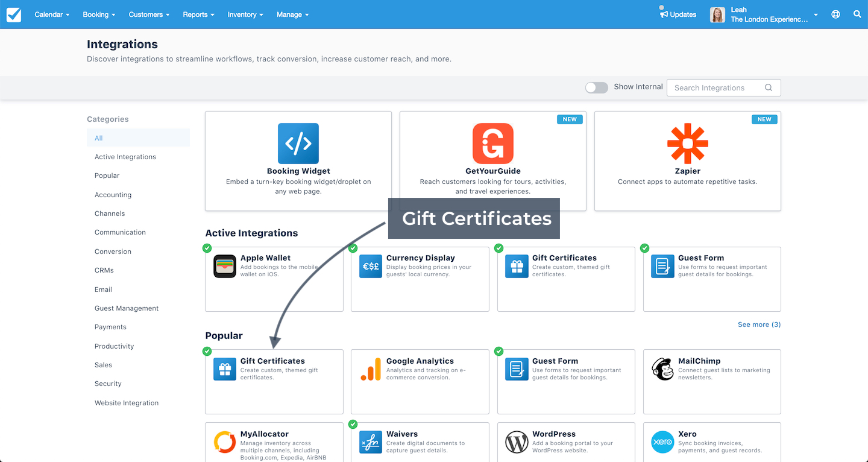Image resolution: width=868 pixels, height=462 pixels.
Task: Click the MailChimp monkey icon
Action: tap(662, 369)
